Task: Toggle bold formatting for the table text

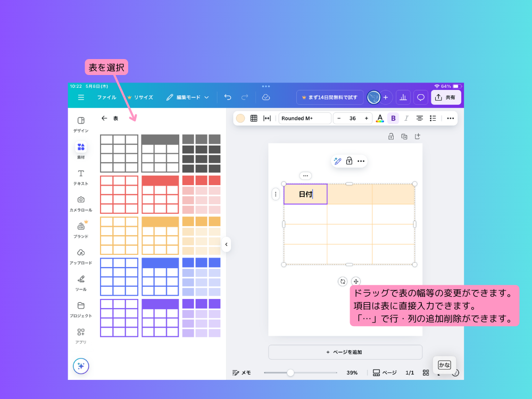Action: (393, 118)
